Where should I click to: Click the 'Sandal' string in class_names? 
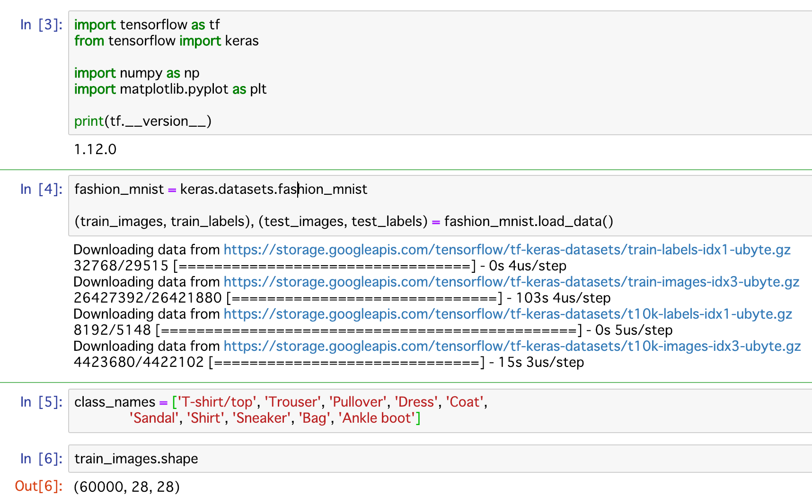pos(154,418)
